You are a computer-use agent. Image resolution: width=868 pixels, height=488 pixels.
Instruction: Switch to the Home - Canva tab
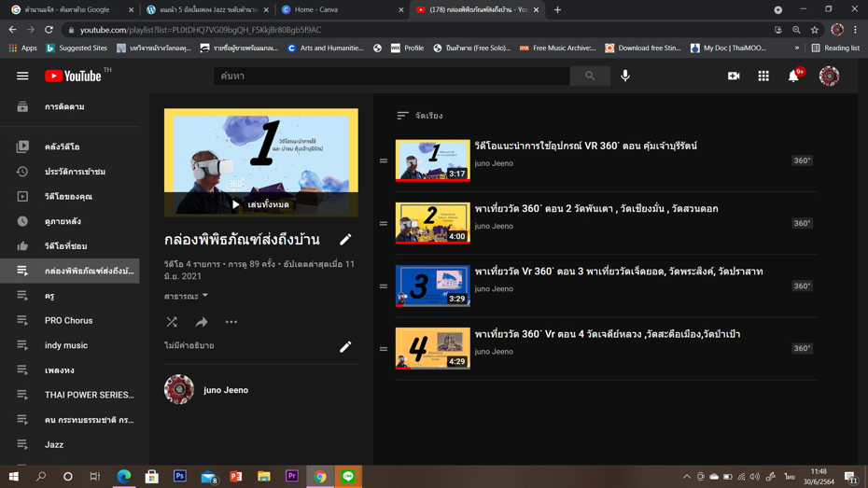click(341, 10)
